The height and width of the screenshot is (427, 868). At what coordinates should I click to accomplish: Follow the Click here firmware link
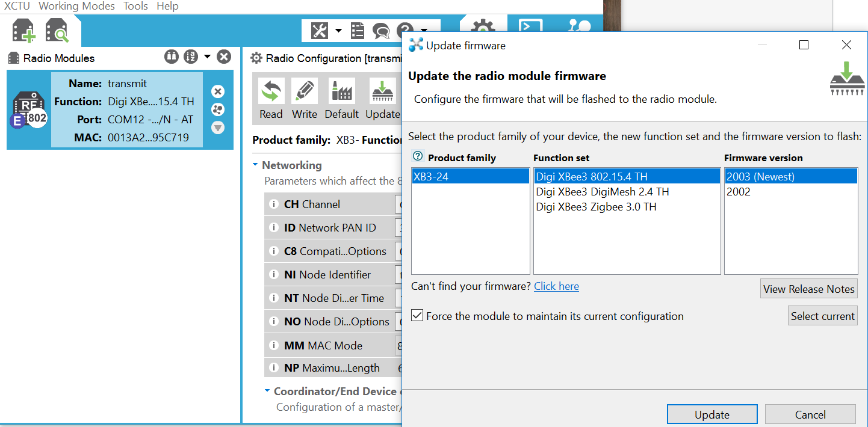(556, 286)
